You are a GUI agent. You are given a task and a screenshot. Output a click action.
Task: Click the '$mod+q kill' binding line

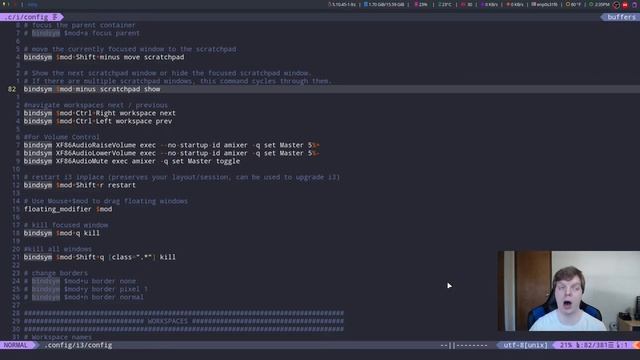(62, 233)
